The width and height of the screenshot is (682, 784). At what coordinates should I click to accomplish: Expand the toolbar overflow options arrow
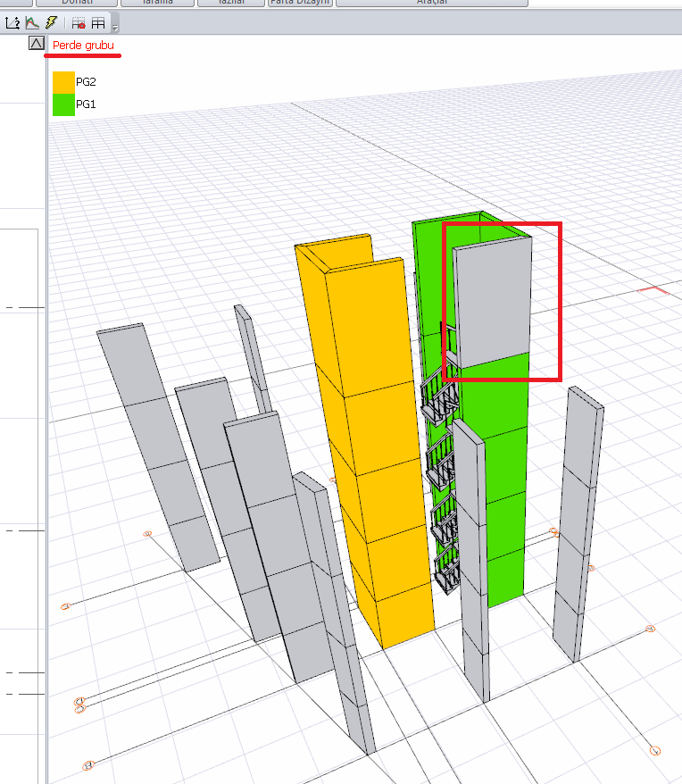point(115,28)
